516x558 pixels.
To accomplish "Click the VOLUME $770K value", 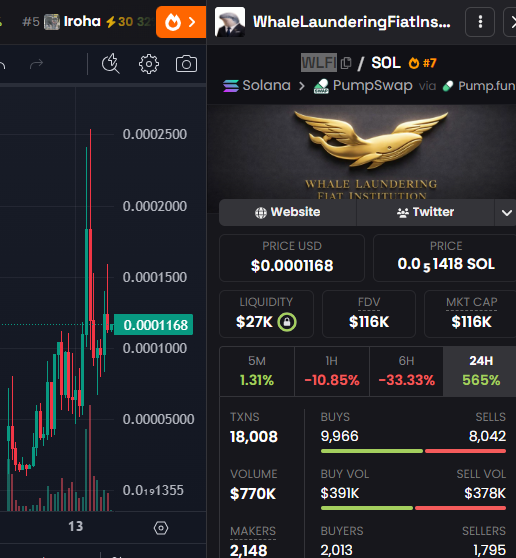I will point(253,494).
